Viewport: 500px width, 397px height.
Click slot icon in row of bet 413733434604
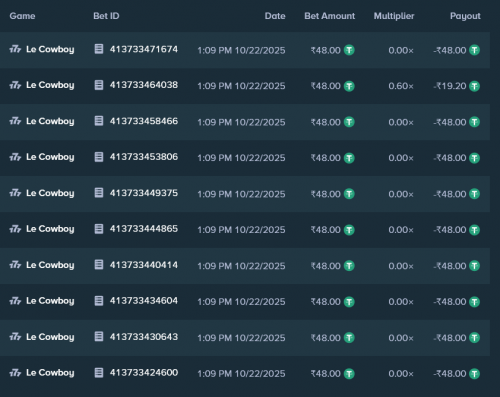click(x=15, y=301)
